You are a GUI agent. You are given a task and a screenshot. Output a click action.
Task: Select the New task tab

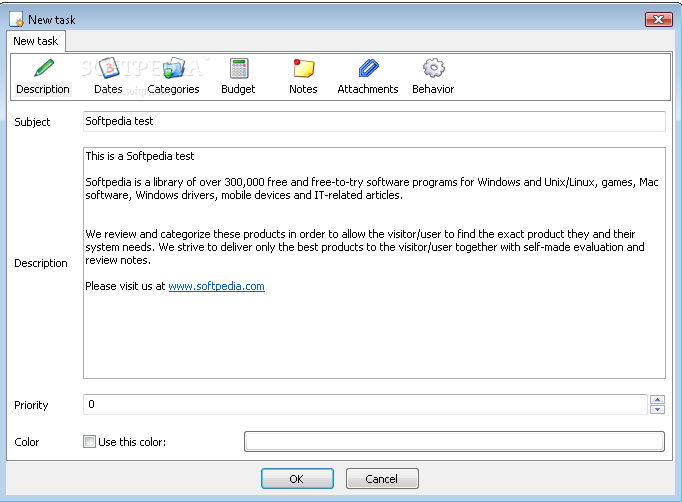tap(36, 41)
